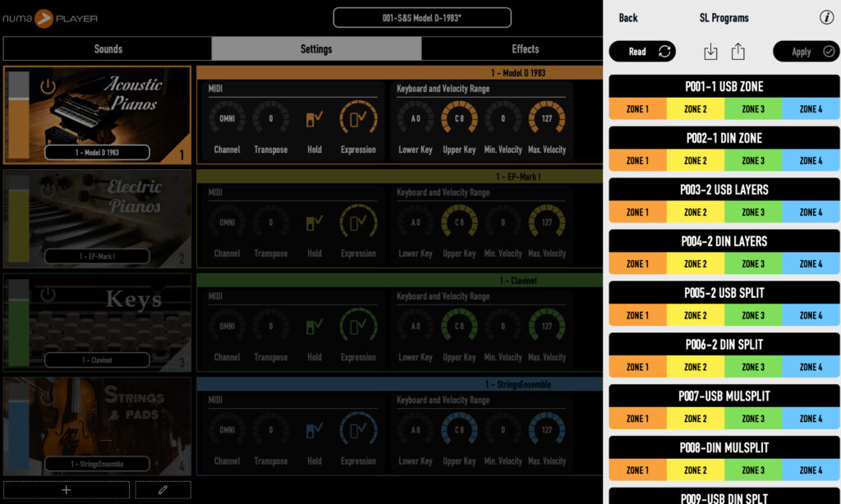Select the Electric Pianos slot thumbnail

97,219
